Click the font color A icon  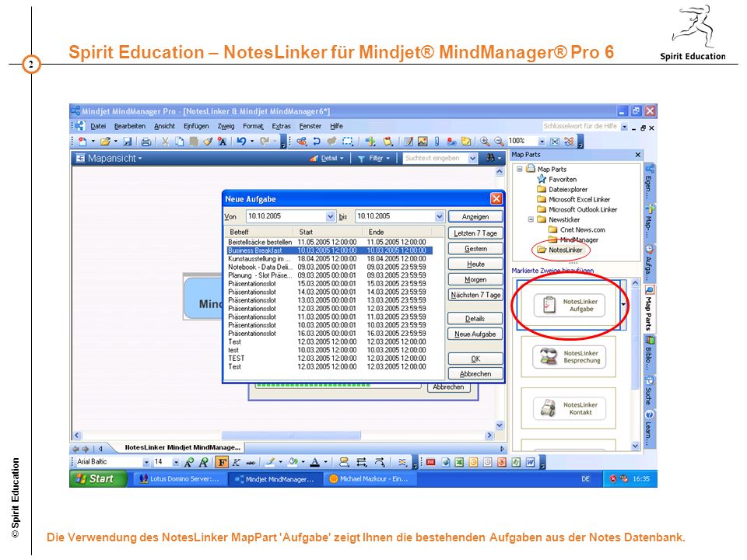coord(315,462)
